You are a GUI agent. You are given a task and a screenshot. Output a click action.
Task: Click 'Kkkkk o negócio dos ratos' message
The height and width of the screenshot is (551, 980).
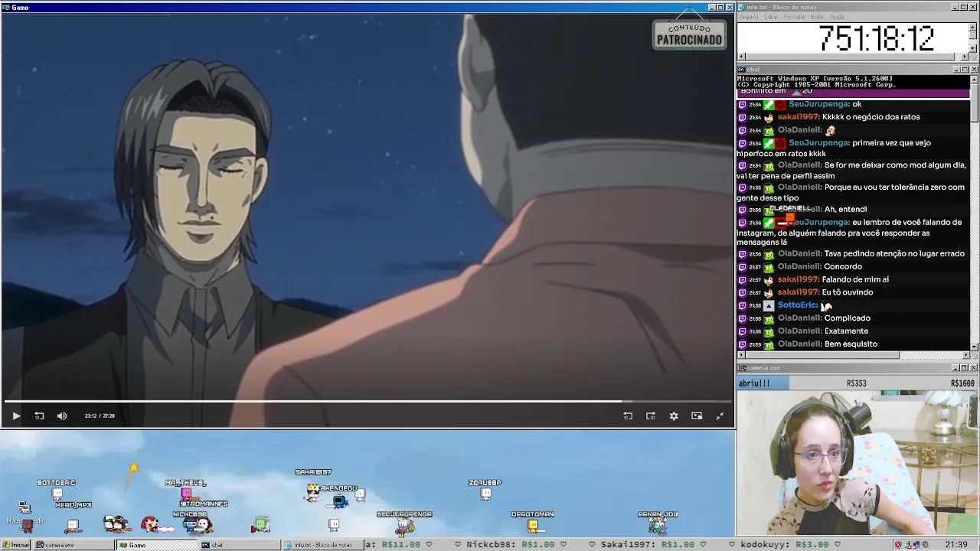871,117
